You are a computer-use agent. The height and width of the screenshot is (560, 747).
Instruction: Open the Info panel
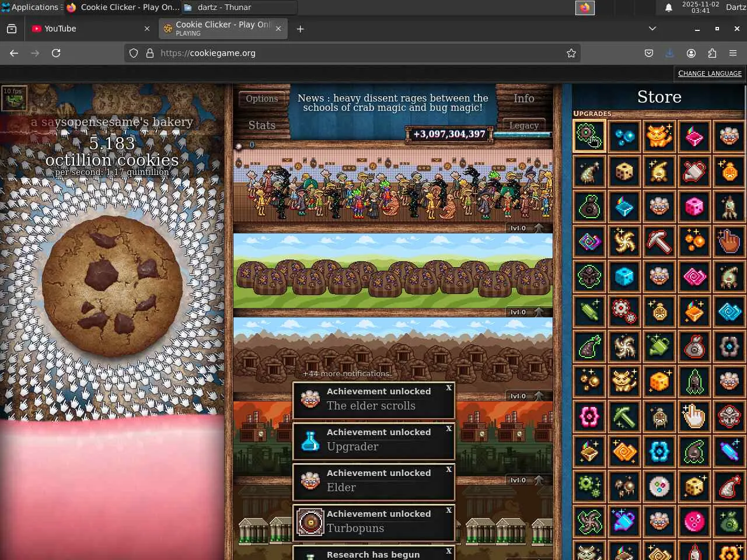pyautogui.click(x=524, y=99)
